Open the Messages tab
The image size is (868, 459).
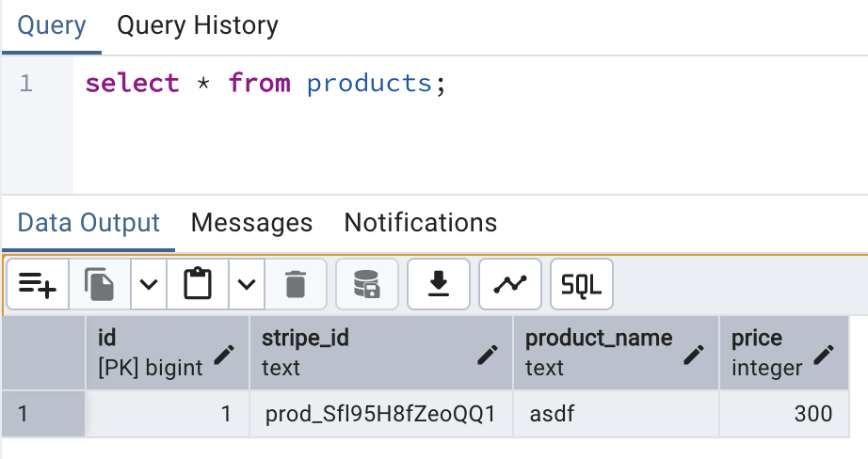[251, 223]
